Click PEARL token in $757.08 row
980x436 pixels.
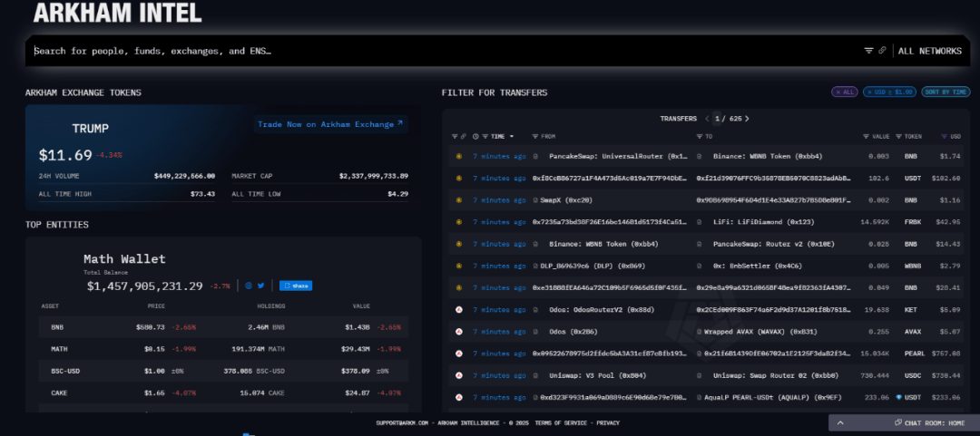[x=915, y=354]
